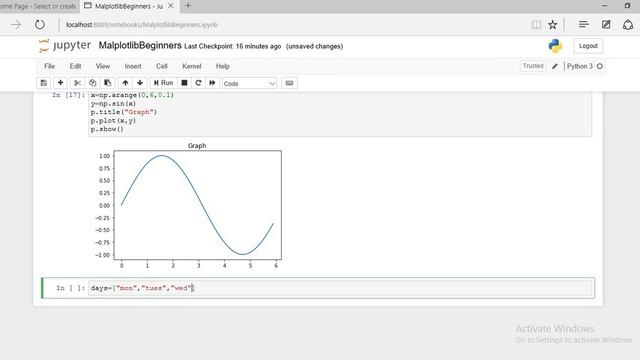The height and width of the screenshot is (360, 640).
Task: Restart the kernel icon
Action: 198,83
